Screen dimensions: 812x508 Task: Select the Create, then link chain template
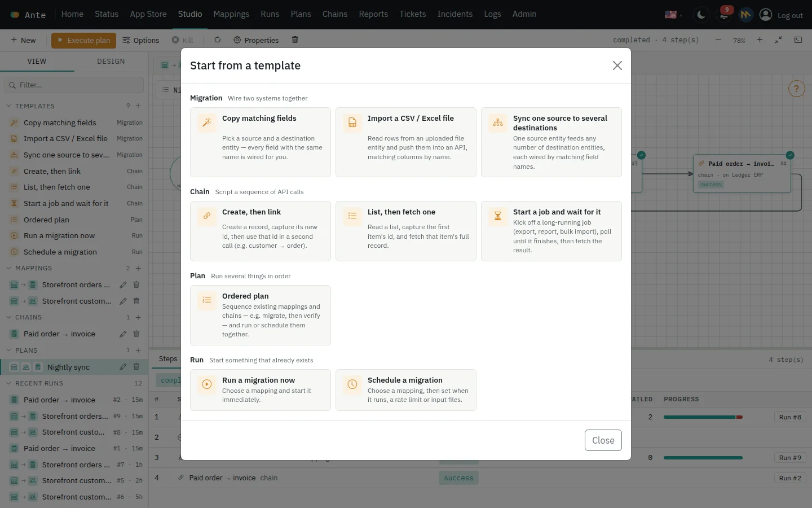pos(261,231)
